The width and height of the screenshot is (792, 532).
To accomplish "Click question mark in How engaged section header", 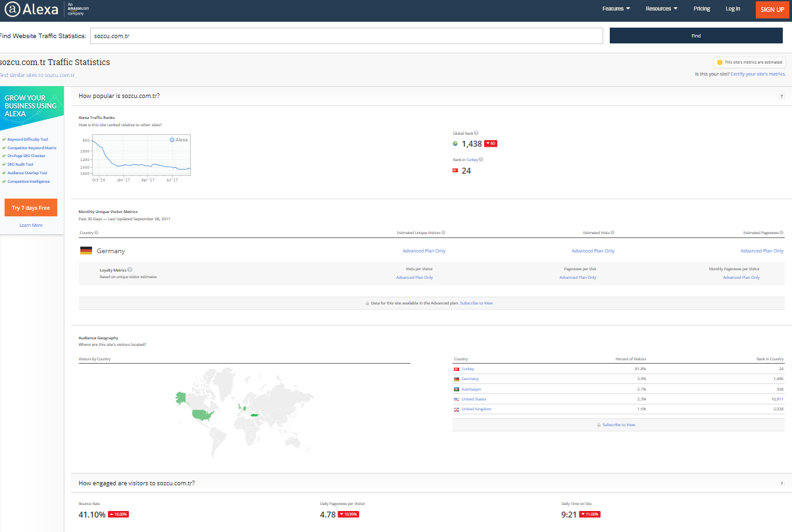I will pos(781,483).
